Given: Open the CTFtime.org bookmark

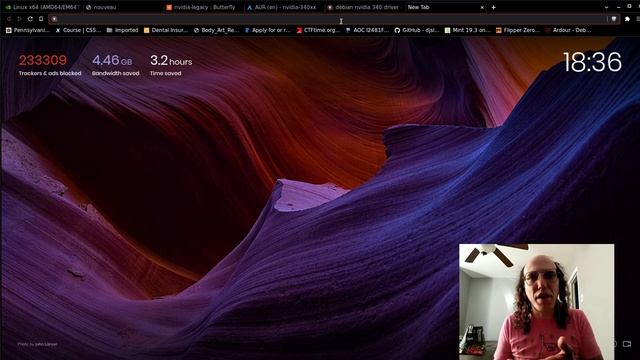Looking at the screenshot, I should click(x=318, y=30).
